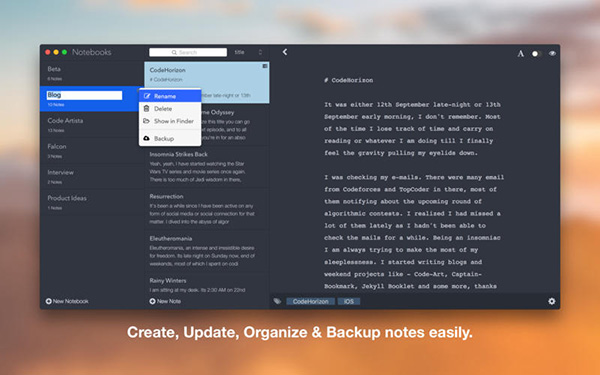Select Backup in the context menu
The image size is (600, 375).
point(170,139)
